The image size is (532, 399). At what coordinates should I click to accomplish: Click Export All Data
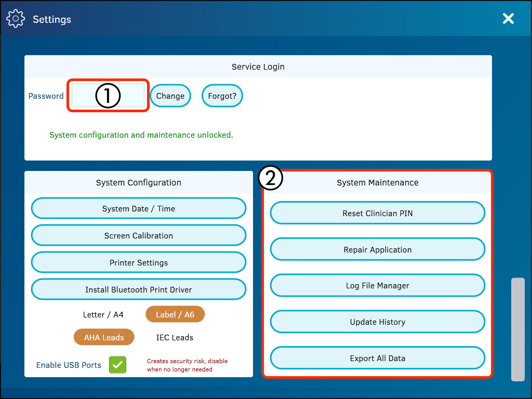(x=378, y=358)
